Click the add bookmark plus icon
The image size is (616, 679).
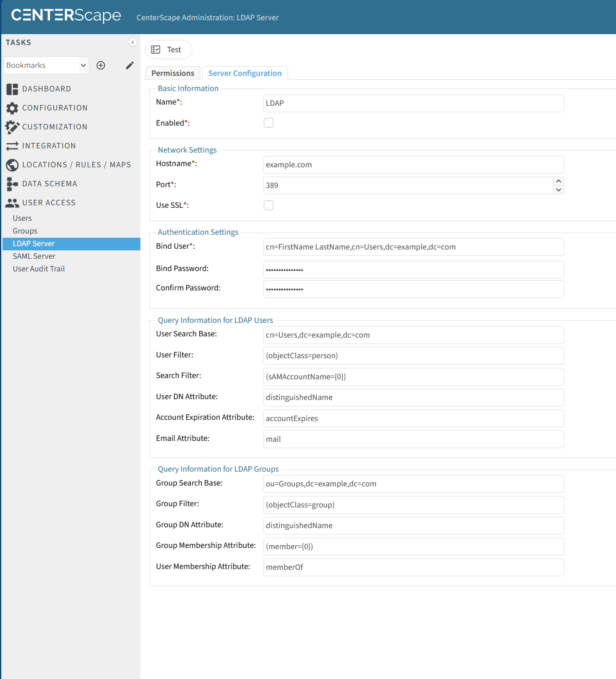pos(101,65)
